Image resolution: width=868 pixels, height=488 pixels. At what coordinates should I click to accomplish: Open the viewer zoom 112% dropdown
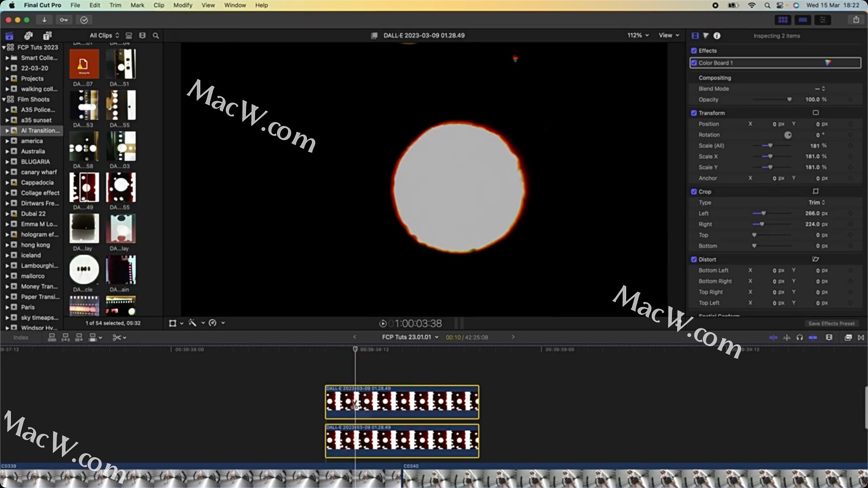[x=638, y=35]
